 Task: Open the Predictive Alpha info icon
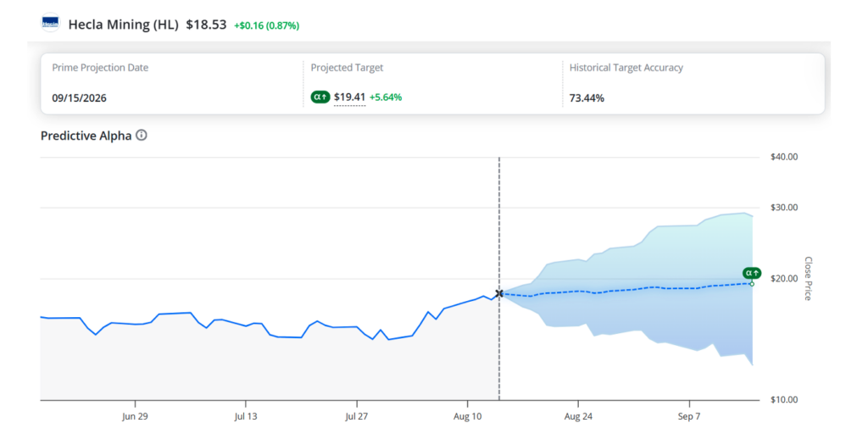click(x=142, y=135)
